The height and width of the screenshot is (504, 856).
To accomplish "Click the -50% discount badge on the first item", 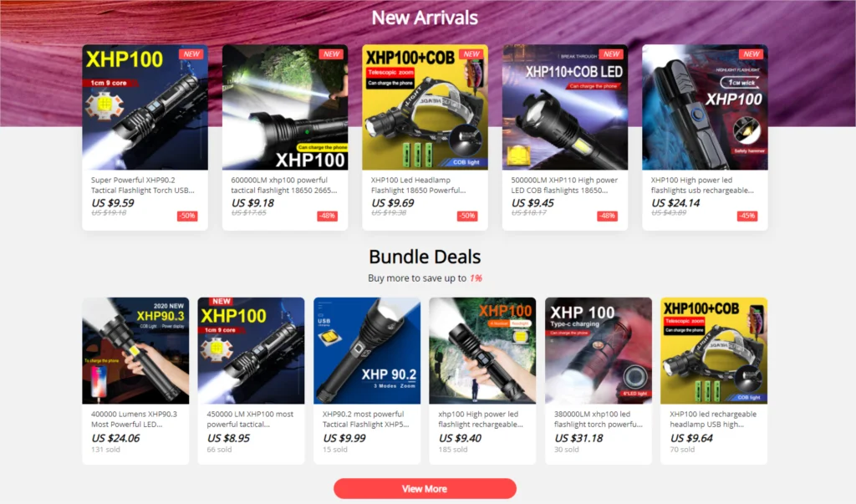I will pyautogui.click(x=187, y=216).
